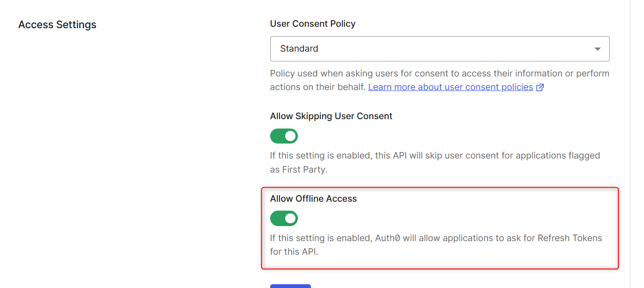Screen dimensions: 644x288
Task: Click the consent policy description text
Action: click(439, 74)
